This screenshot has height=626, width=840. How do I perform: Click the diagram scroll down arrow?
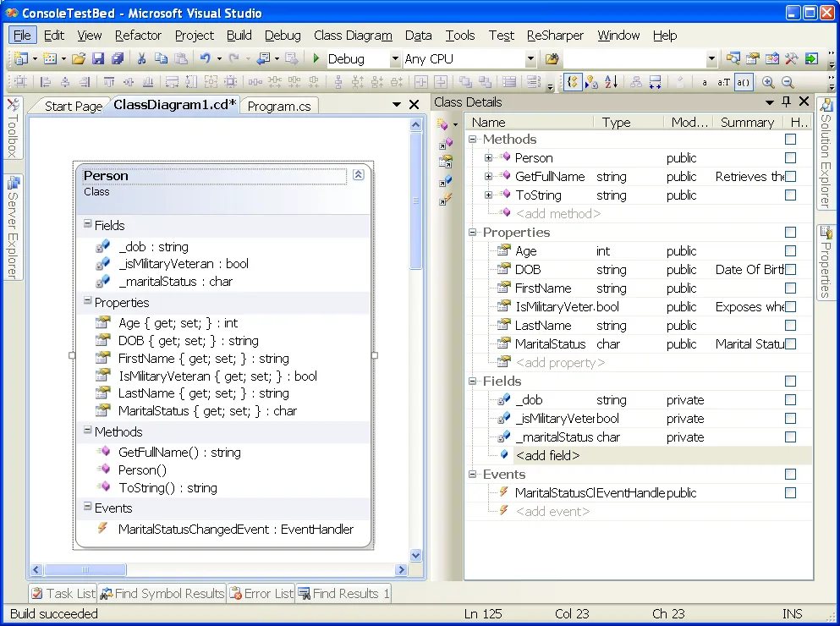(x=415, y=555)
